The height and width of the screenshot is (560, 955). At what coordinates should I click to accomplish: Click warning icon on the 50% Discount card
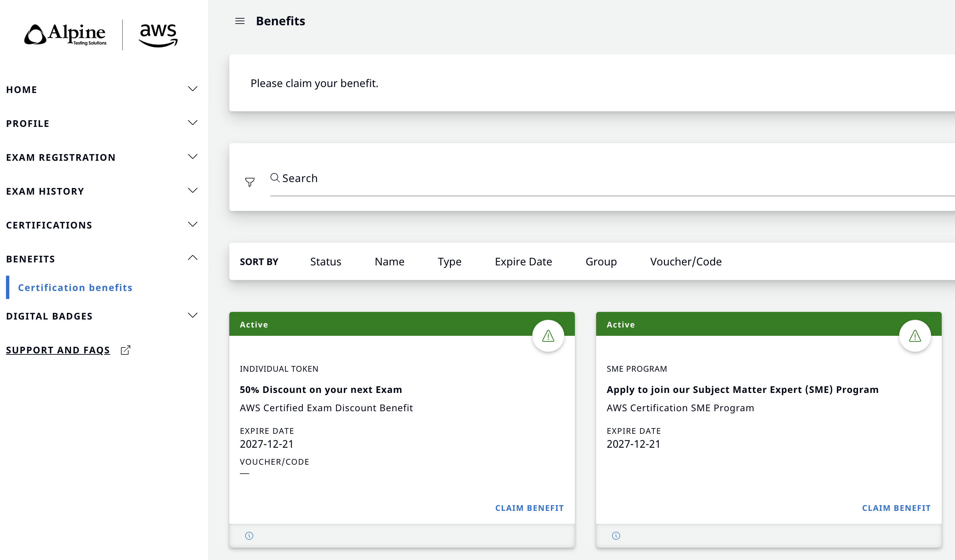click(x=548, y=336)
